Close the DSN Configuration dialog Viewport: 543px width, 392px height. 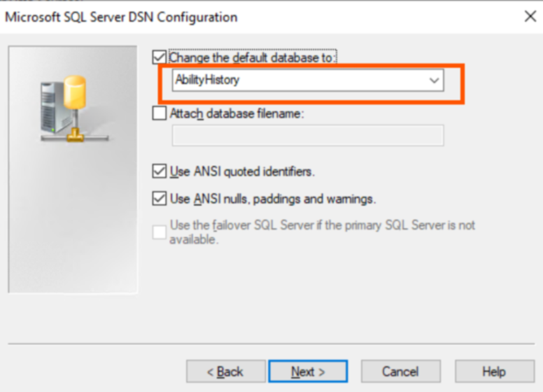(530, 16)
